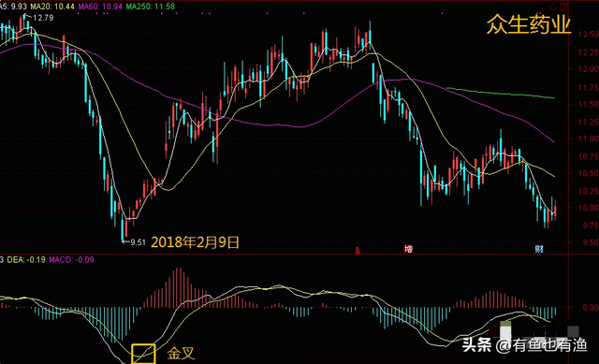Open the blue 财 financial report marker

point(539,249)
